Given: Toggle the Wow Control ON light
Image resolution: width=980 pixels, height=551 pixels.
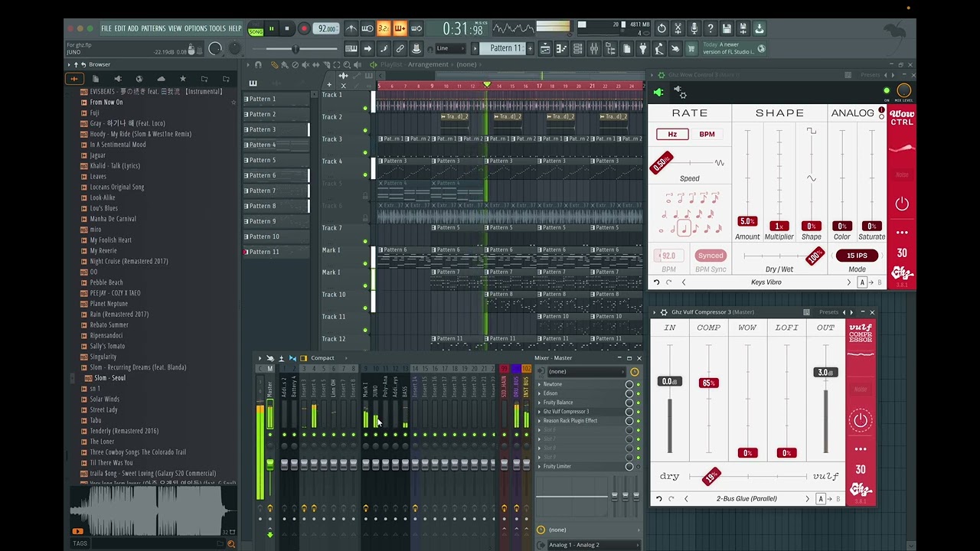Looking at the screenshot, I should 887,91.
